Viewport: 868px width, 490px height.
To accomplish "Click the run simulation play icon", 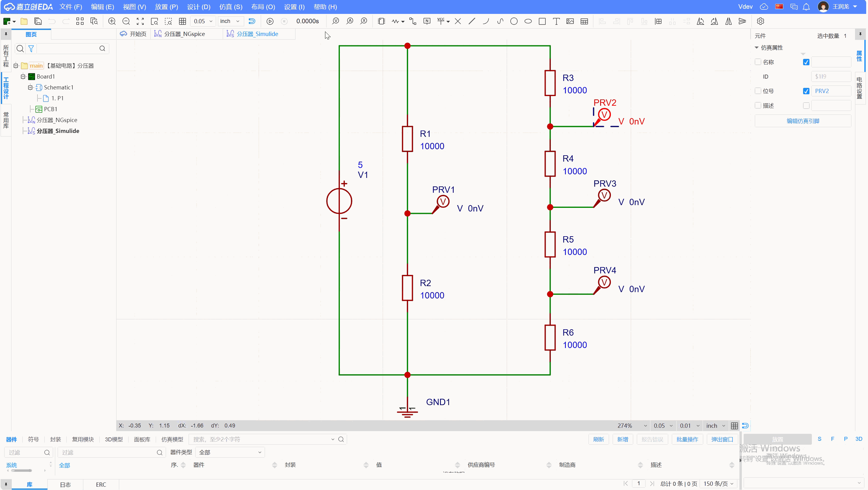I will coord(270,21).
